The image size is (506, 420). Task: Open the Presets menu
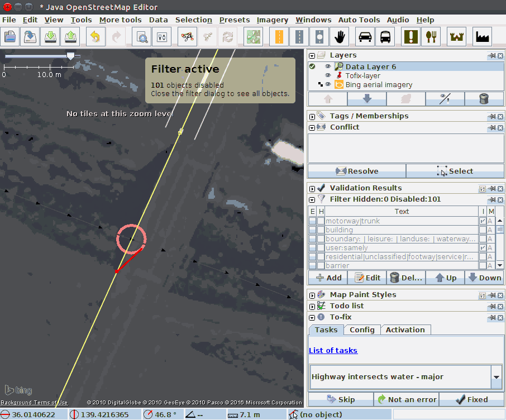point(234,20)
